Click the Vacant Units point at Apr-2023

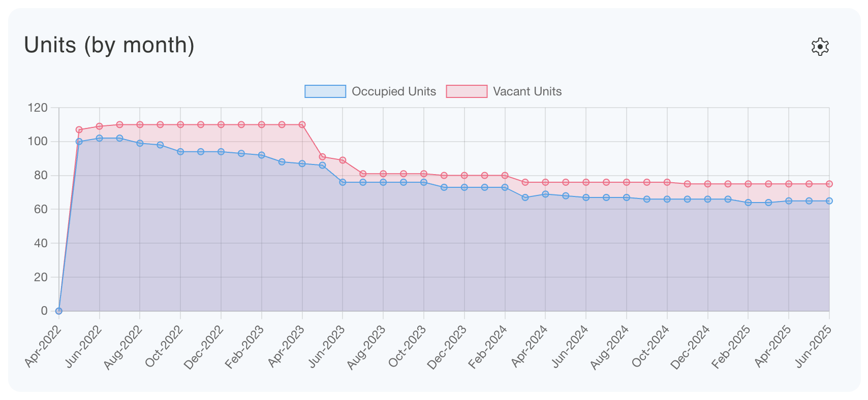click(302, 124)
